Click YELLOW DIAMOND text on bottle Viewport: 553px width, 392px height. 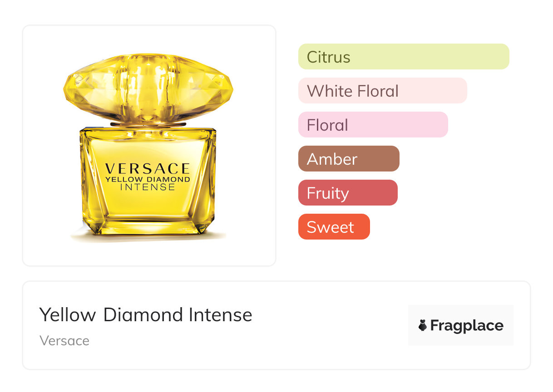click(148, 180)
